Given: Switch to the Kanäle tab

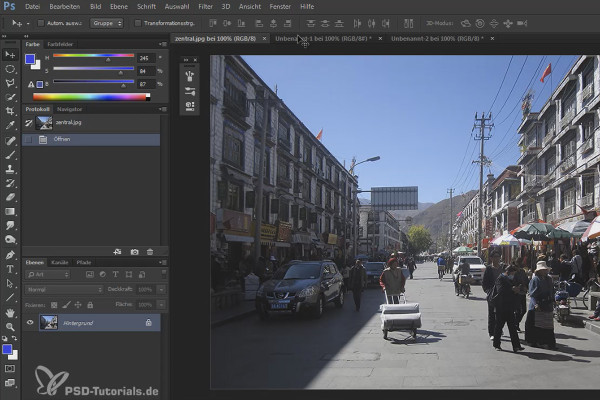Looking at the screenshot, I should point(60,263).
